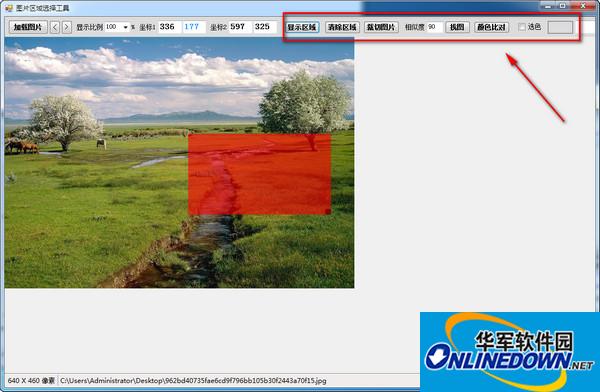Click the file path in status bar
Screen dimensions: 600x392
point(193,381)
